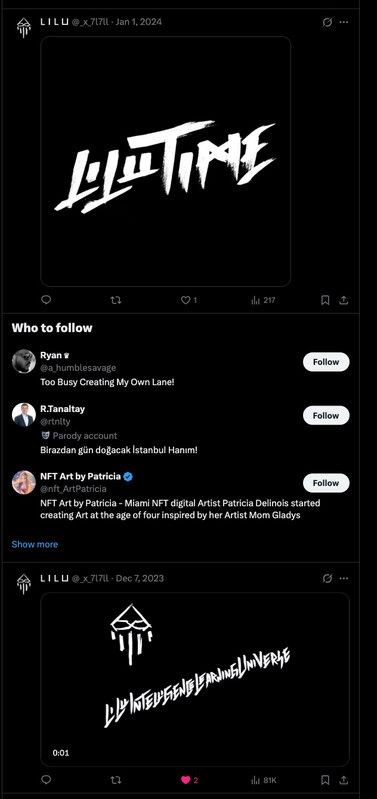The image size is (377, 799).
Task: Share the Jan 1, 2024 post
Action: 344,300
